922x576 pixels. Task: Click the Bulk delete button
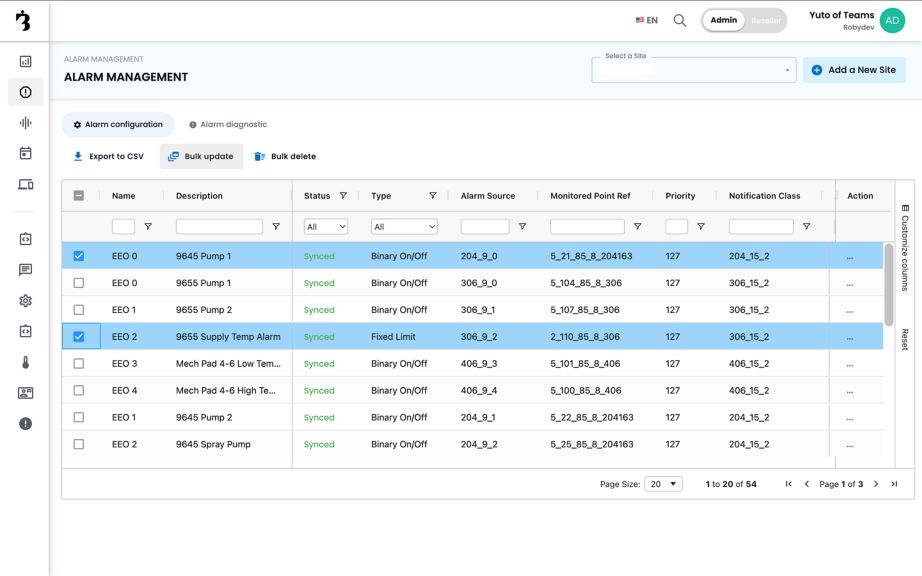(x=285, y=157)
